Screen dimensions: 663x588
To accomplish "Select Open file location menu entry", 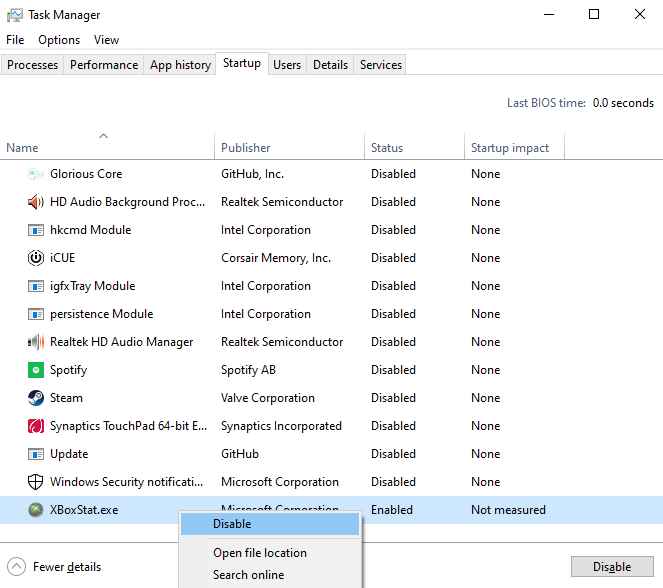I will coord(260,553).
